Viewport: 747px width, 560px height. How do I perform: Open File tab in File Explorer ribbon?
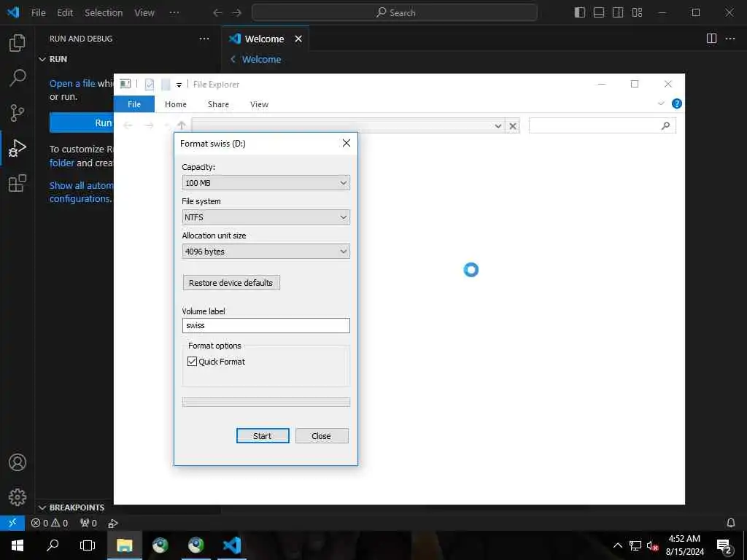(x=134, y=104)
